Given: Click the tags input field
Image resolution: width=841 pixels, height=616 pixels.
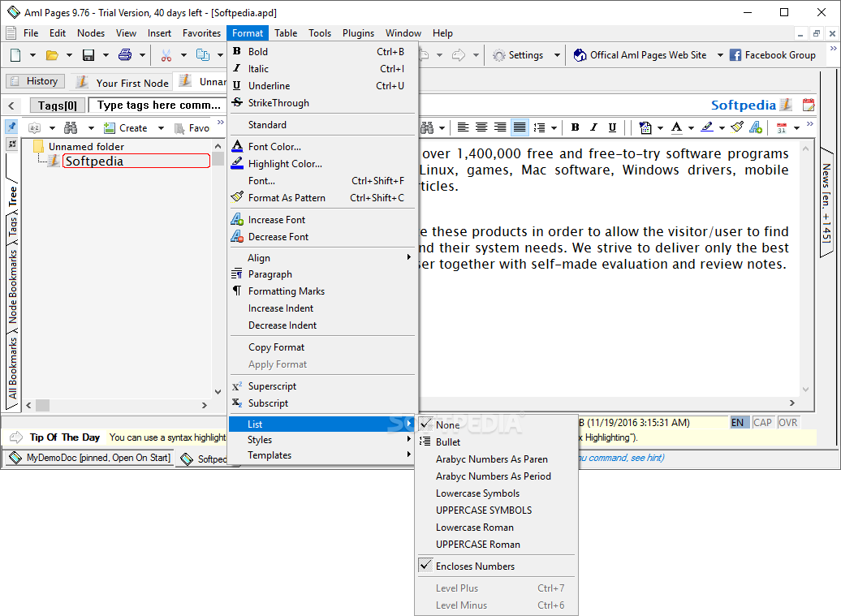Looking at the screenshot, I should click(158, 105).
